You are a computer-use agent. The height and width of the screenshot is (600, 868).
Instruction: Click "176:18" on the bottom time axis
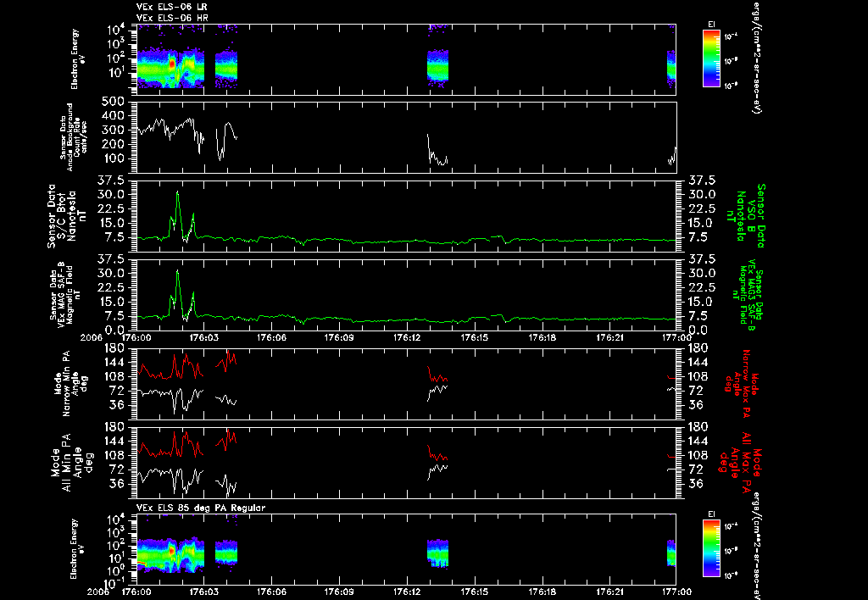[542, 592]
